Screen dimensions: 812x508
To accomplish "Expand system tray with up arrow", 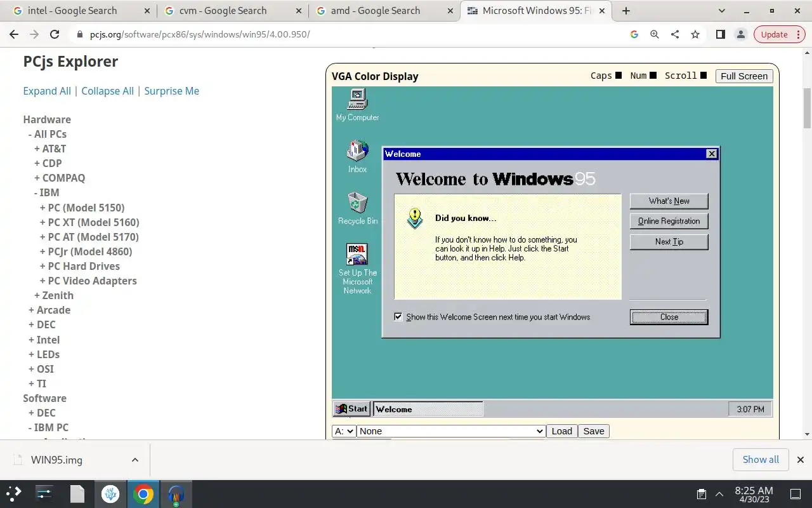I will click(x=719, y=494).
